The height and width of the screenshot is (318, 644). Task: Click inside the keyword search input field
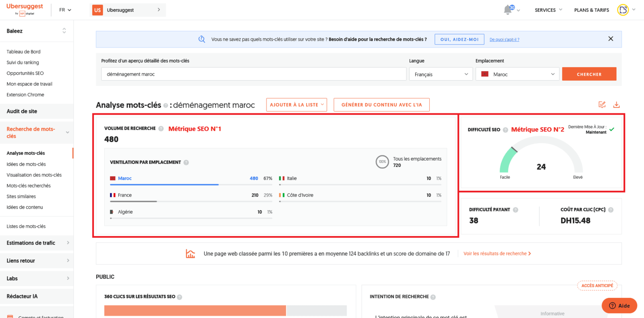pos(250,73)
